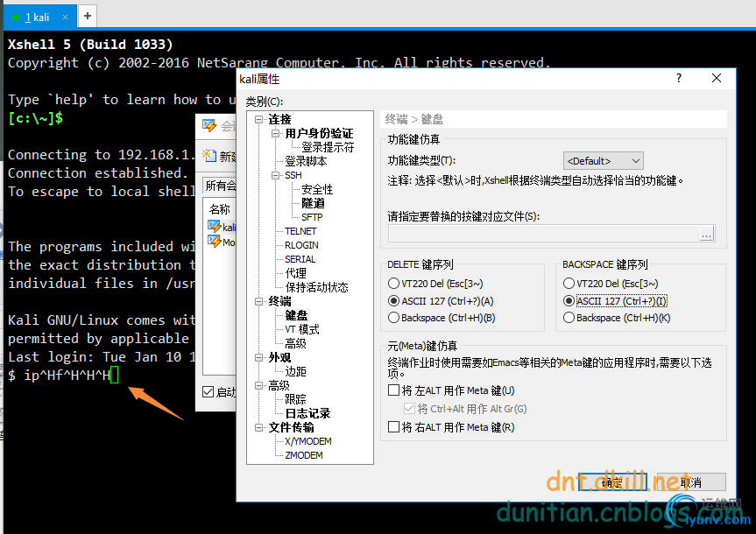
Task: Click the Sessions dialog title icon
Action: 209,125
